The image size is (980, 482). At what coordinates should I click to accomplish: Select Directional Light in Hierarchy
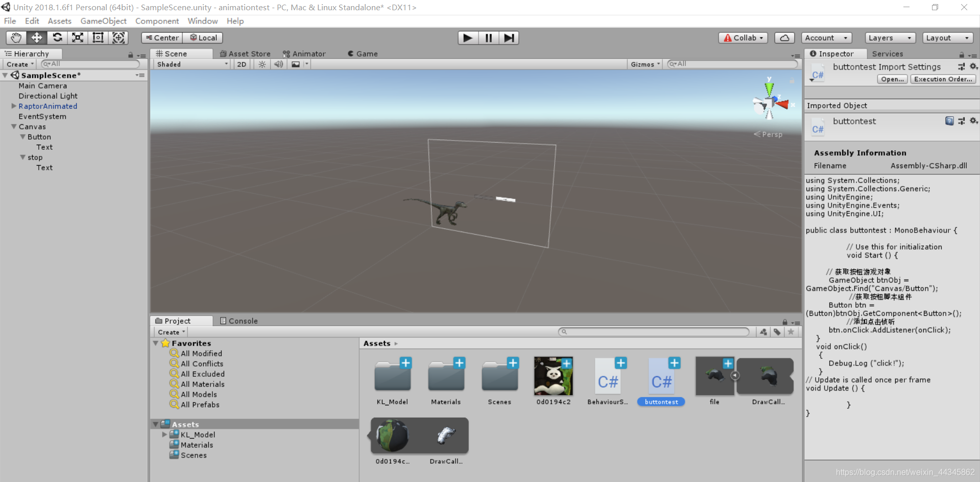coord(48,96)
